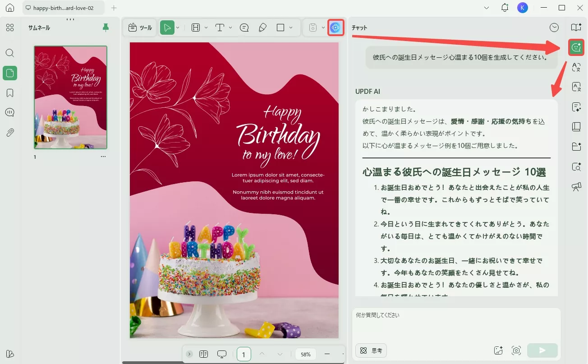Click the screenshot capture icon in chat input

(516, 350)
